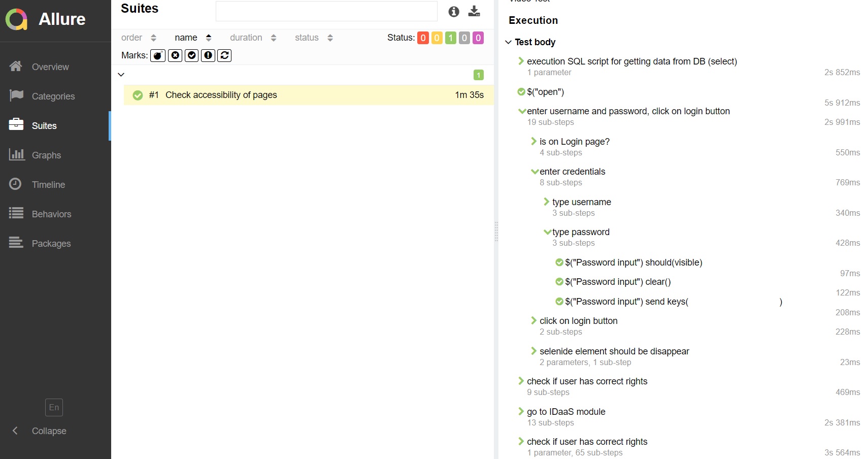868x459 pixels.
Task: Click inside the suites search field
Action: click(x=326, y=11)
